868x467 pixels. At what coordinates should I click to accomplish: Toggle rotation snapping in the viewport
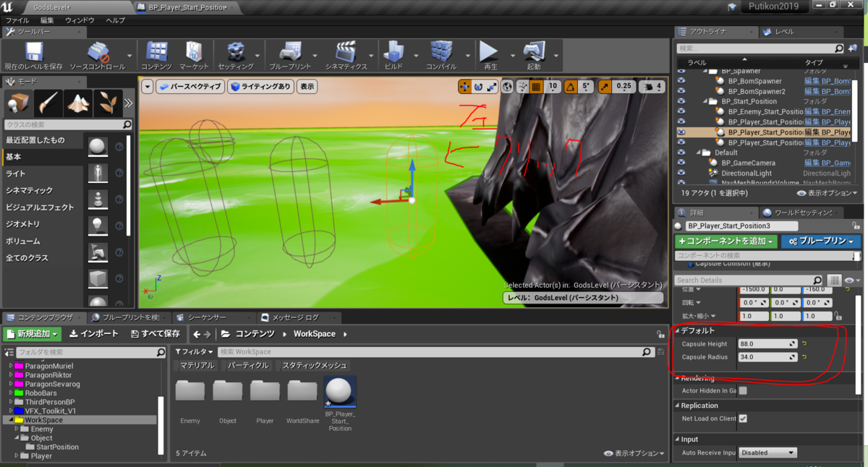(570, 87)
